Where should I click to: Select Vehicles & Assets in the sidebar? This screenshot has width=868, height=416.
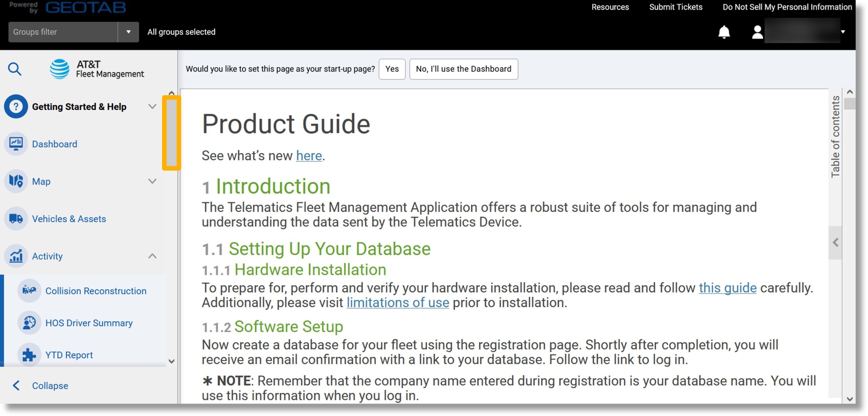69,219
